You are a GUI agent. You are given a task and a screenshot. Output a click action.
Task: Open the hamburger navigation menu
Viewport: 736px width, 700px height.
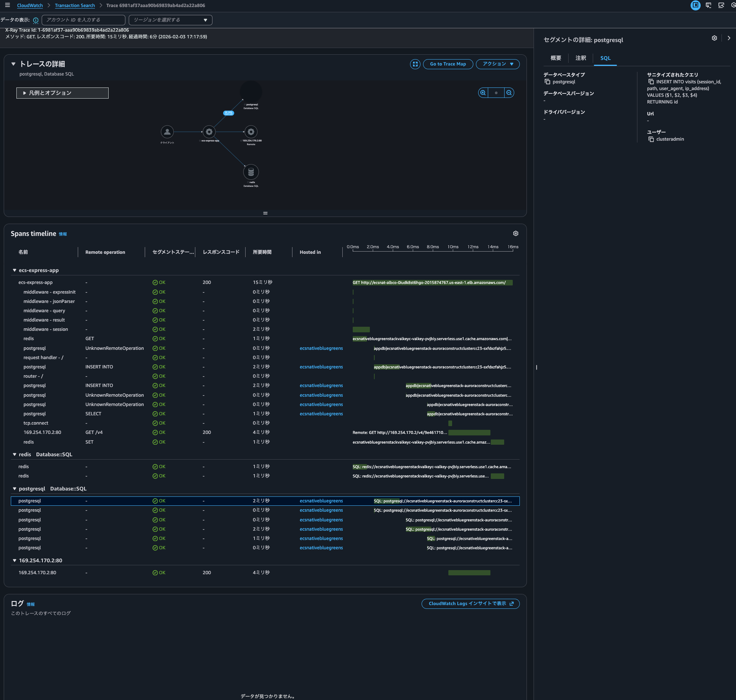7,5
